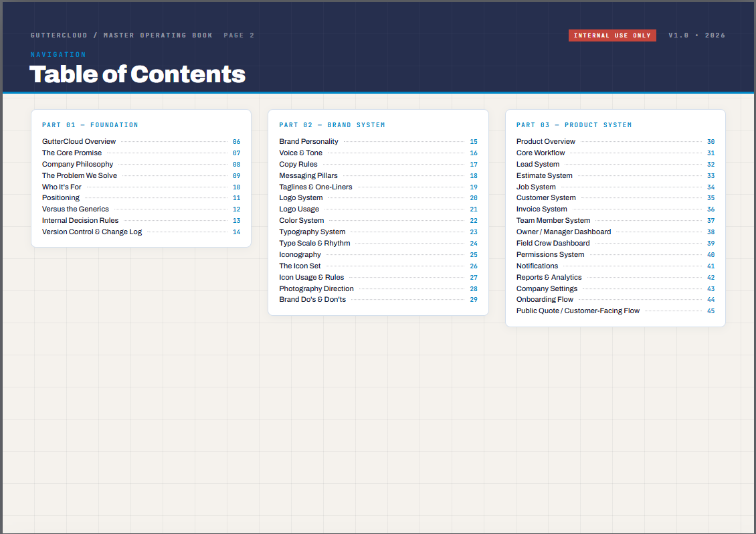Click the Page 2 header label
Viewport: 756px width, 534px height.
click(239, 35)
